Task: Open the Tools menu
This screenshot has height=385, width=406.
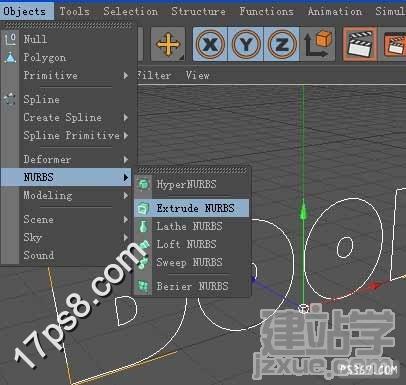Action: click(75, 11)
